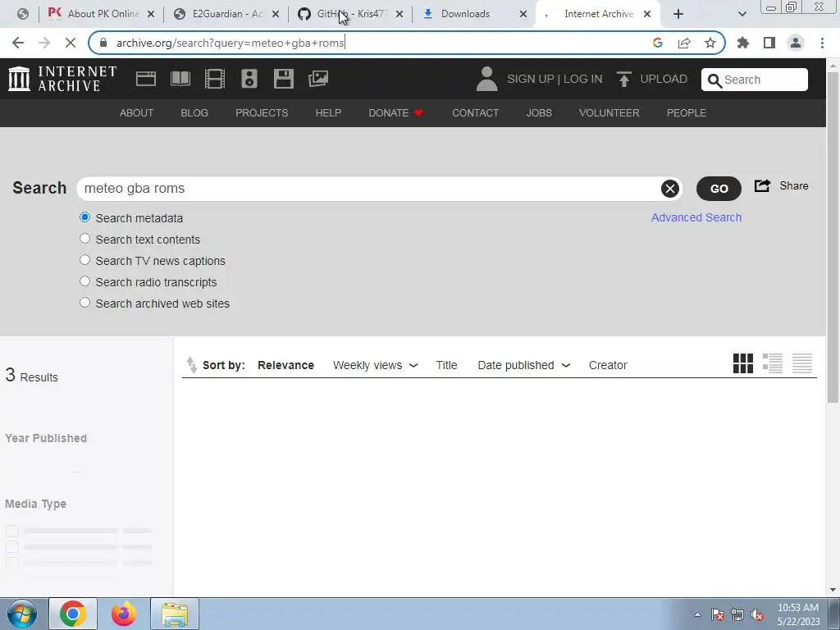840x630 pixels.
Task: Stop loading the page
Action: pyautogui.click(x=71, y=43)
